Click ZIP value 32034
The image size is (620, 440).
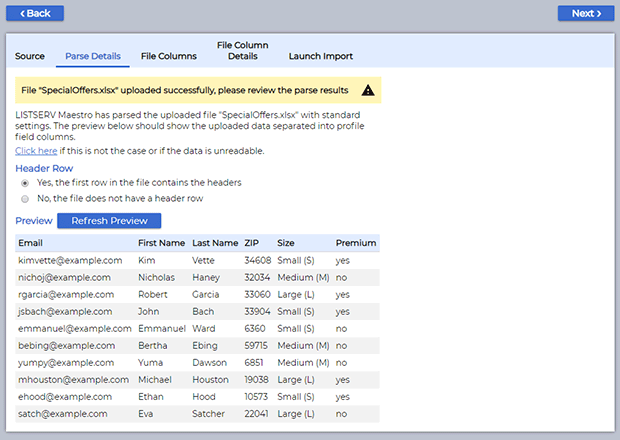(257, 278)
